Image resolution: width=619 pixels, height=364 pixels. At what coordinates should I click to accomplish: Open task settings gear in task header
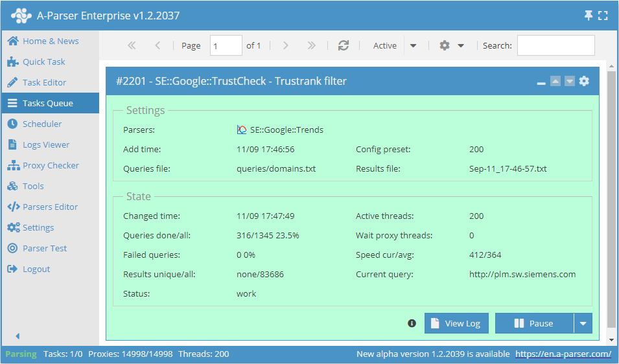point(584,81)
